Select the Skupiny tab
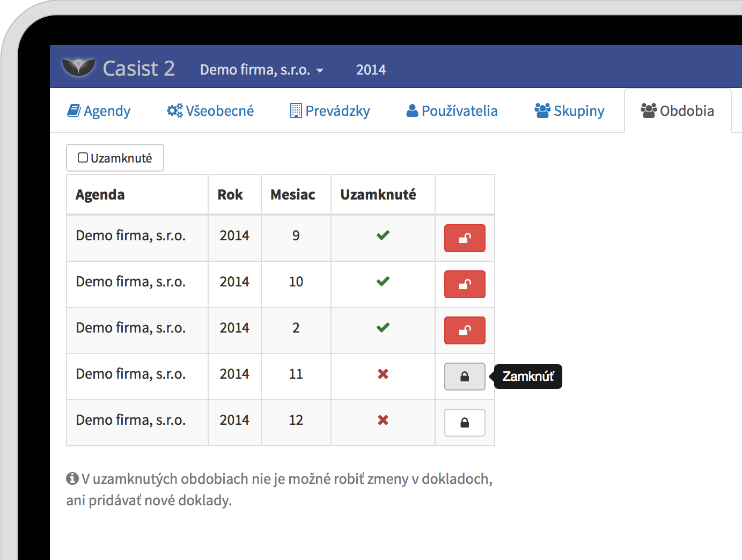 569,111
